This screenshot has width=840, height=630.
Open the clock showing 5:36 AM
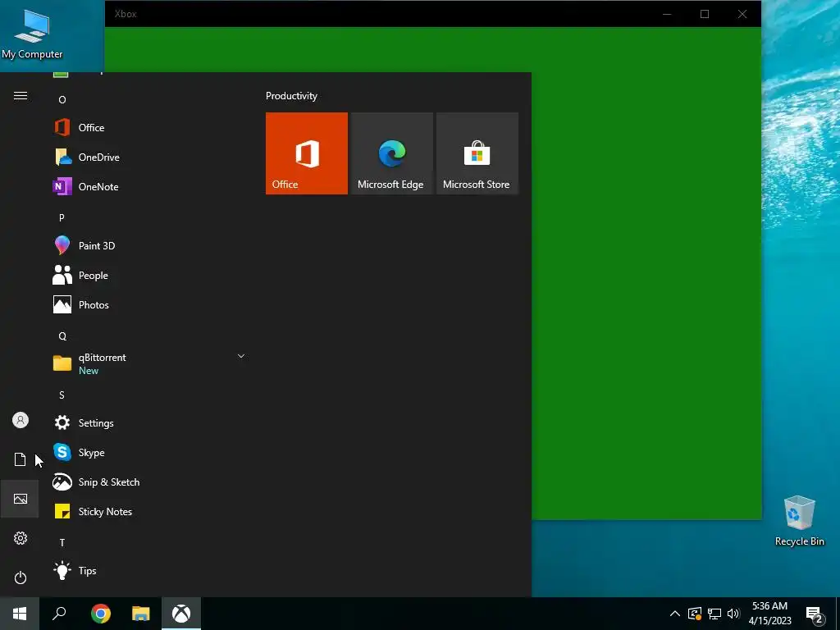[769, 614]
